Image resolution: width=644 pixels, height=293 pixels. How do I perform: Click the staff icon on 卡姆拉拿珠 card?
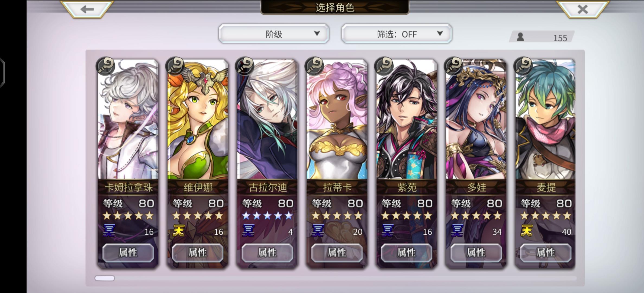pyautogui.click(x=106, y=66)
